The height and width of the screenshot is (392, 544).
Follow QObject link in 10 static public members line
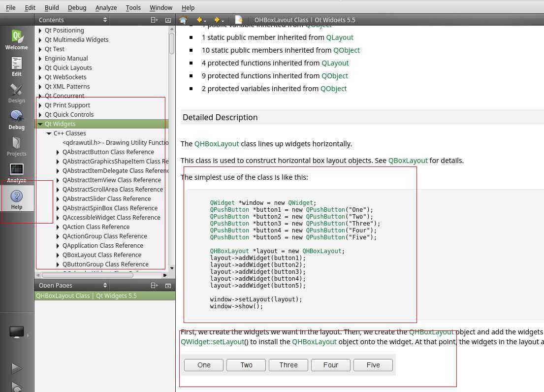point(346,50)
